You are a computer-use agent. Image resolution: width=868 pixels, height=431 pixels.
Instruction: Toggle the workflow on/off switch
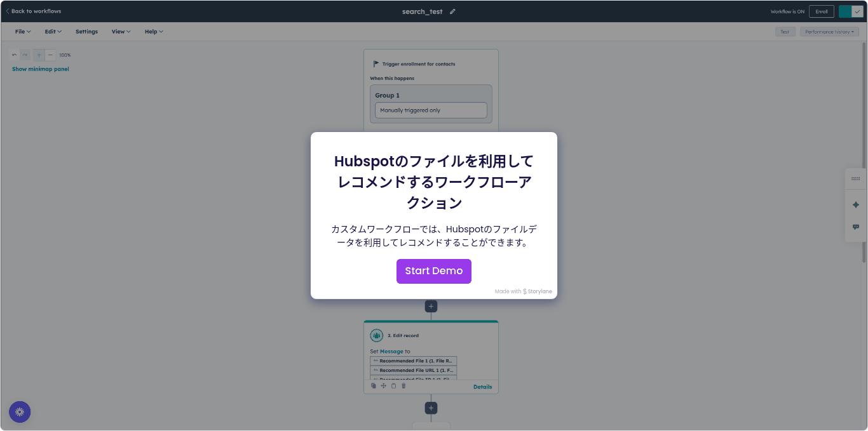(x=851, y=11)
